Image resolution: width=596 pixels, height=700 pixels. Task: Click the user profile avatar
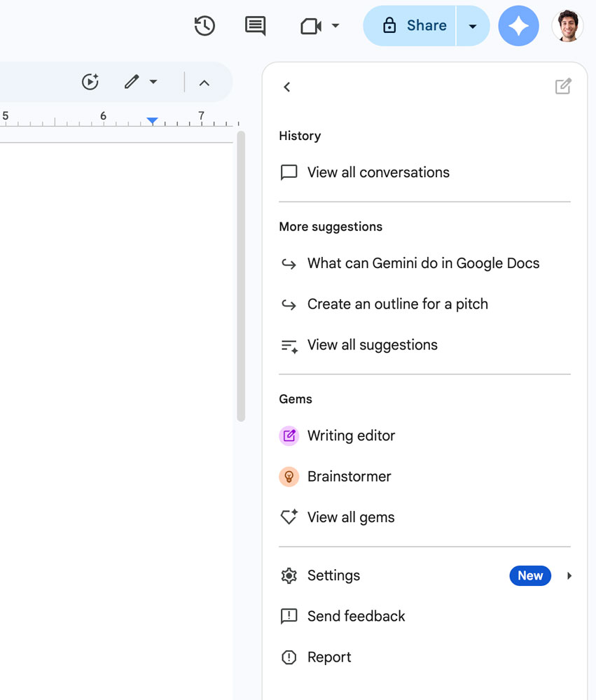[x=567, y=26]
